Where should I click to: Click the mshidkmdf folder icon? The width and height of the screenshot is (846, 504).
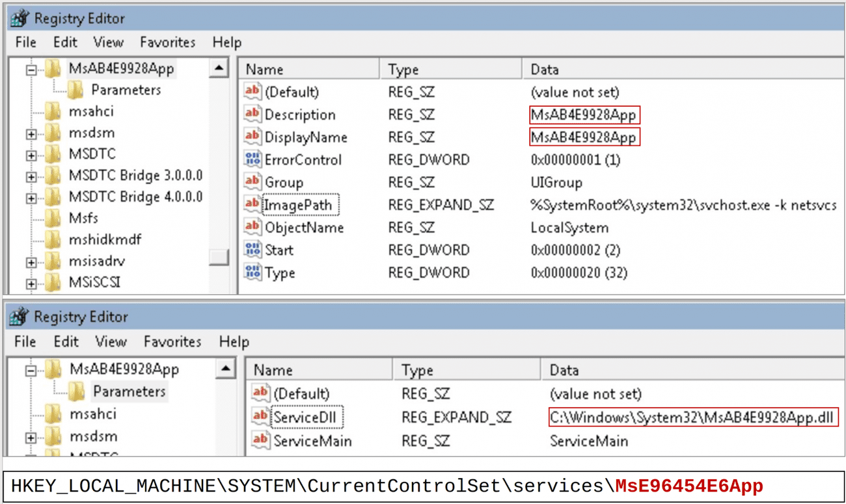tap(53, 239)
